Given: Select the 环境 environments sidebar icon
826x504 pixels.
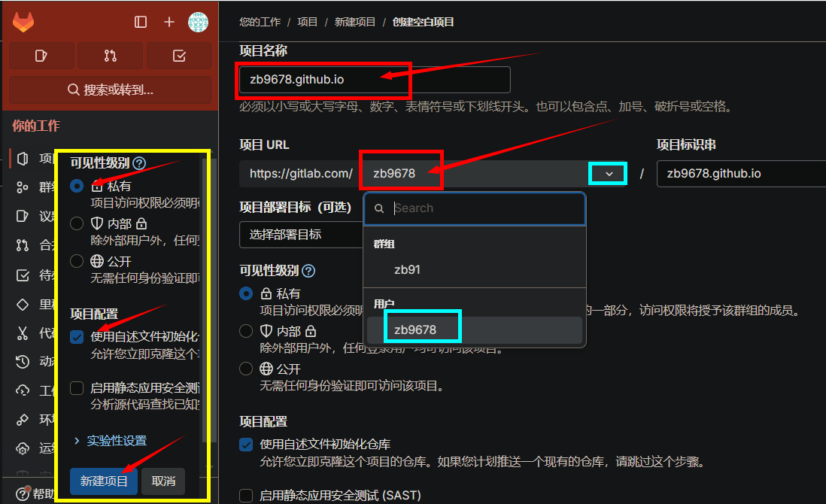Looking at the screenshot, I should [x=23, y=419].
